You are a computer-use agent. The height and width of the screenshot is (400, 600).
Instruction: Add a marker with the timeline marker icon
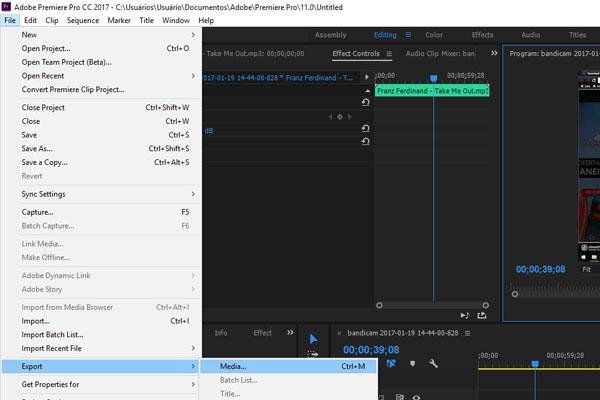(x=412, y=363)
